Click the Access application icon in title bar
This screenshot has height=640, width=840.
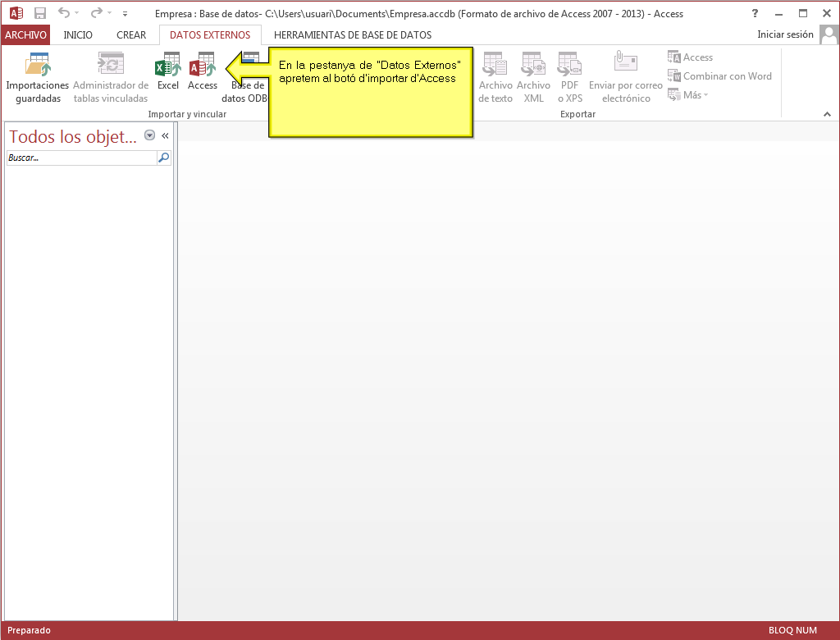16,13
